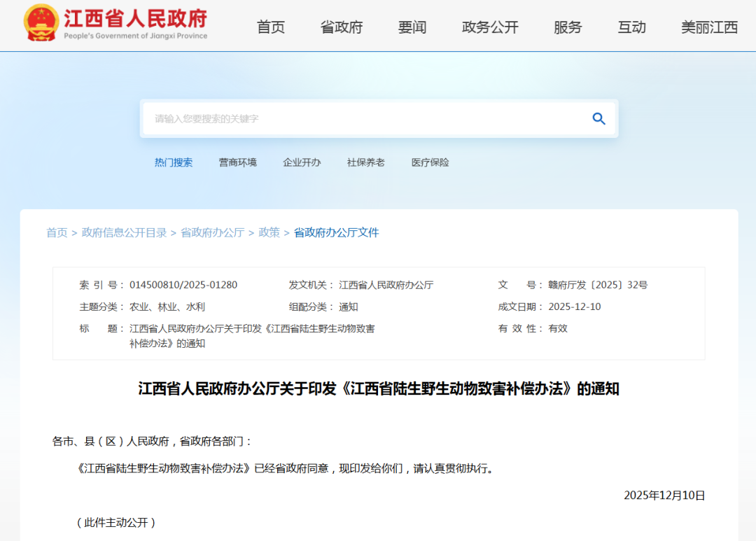Click the search magnifier icon
The width and height of the screenshot is (756, 541).
[x=598, y=118]
